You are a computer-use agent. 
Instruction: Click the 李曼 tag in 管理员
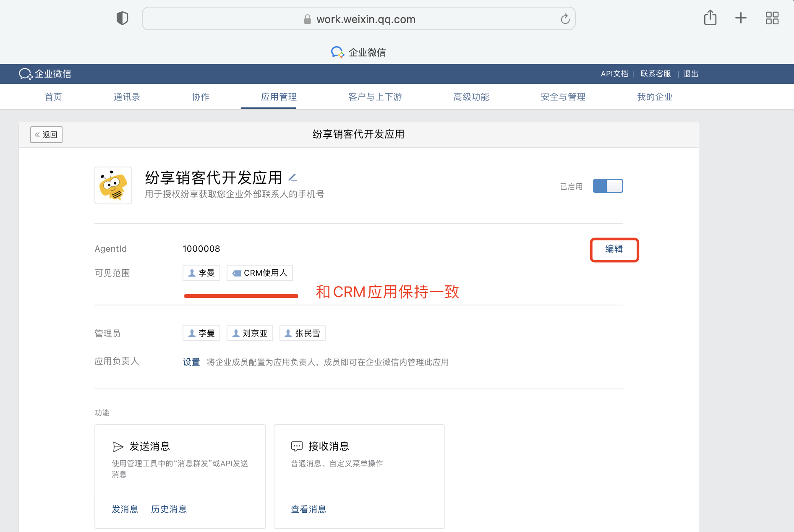(x=201, y=333)
